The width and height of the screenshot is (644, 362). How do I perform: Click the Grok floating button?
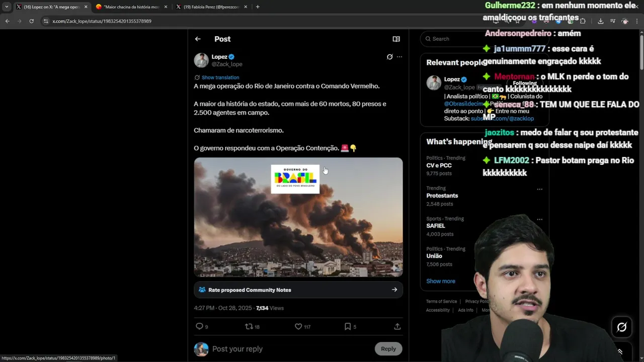click(x=622, y=328)
